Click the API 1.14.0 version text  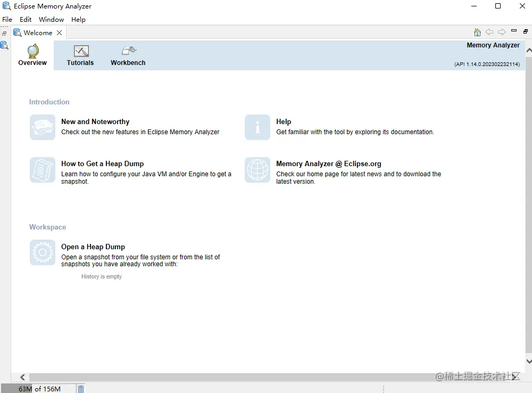pos(487,64)
